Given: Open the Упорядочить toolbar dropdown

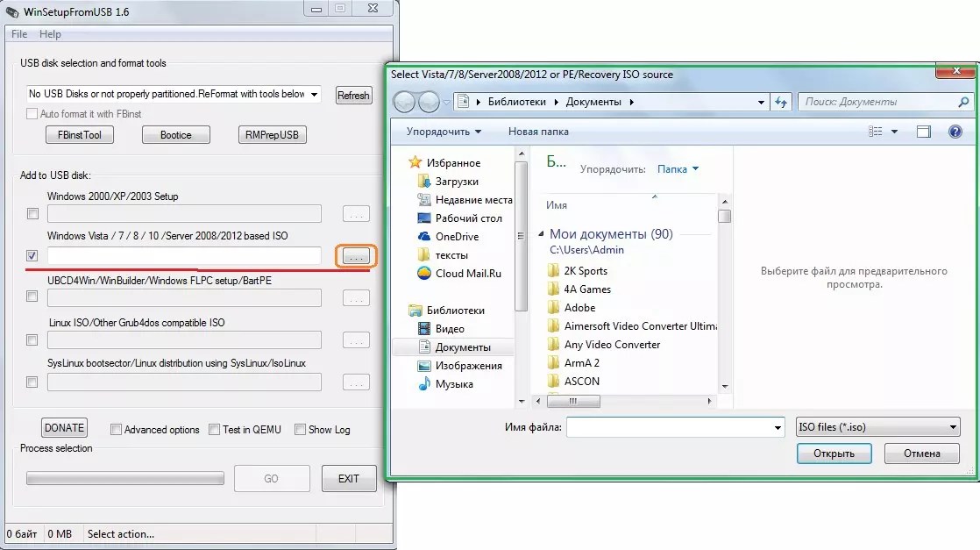Looking at the screenshot, I should pyautogui.click(x=444, y=132).
